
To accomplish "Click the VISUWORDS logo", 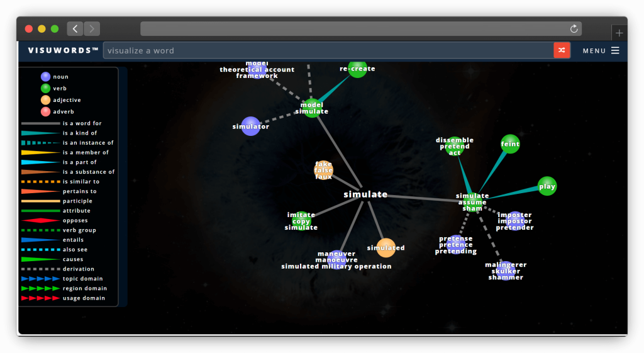I will 64,50.
